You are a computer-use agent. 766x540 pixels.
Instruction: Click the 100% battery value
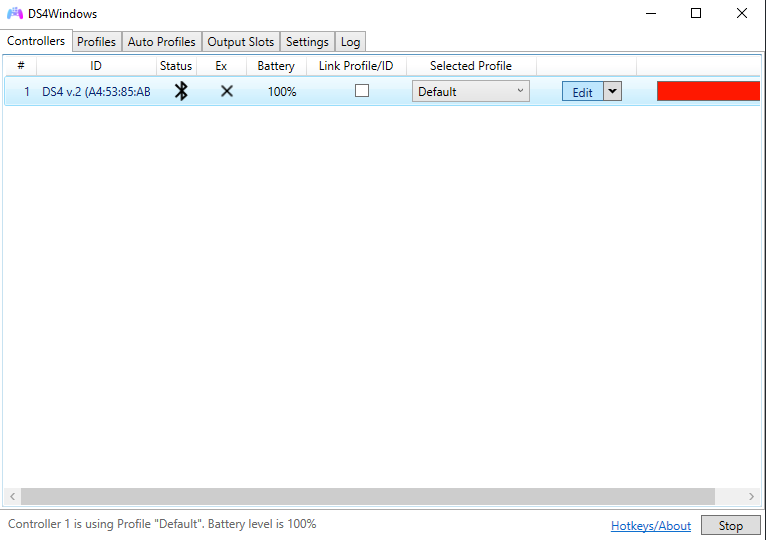coord(282,92)
